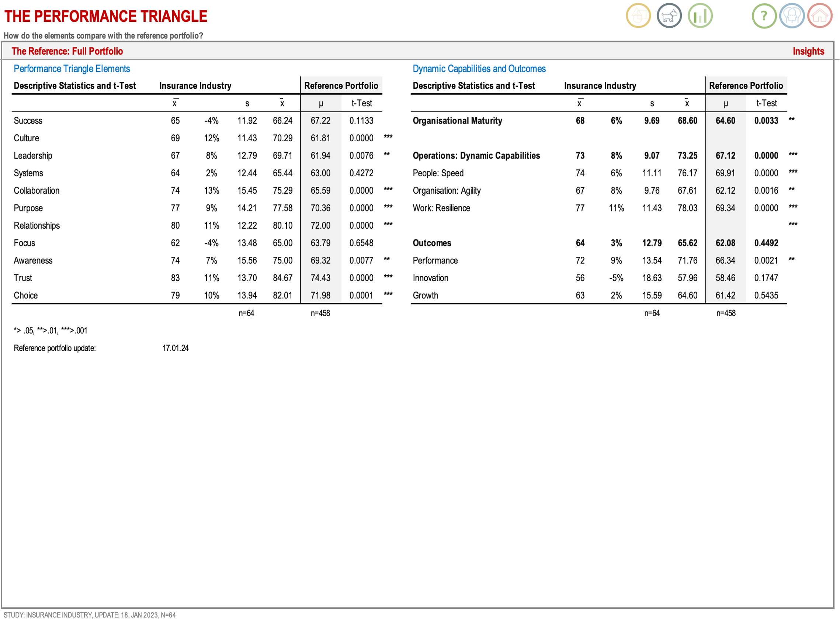Click the Organisational Maturity row label
The image size is (840, 619).
tap(458, 121)
